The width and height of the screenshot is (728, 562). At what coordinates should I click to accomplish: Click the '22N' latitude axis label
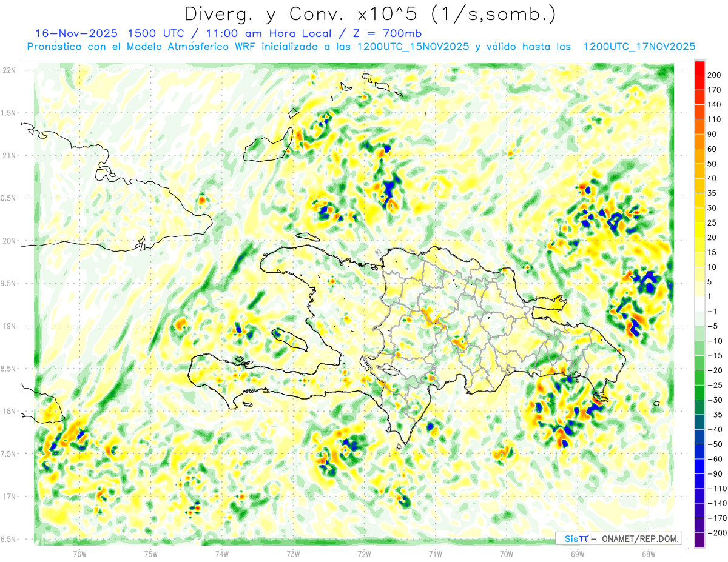(x=9, y=70)
